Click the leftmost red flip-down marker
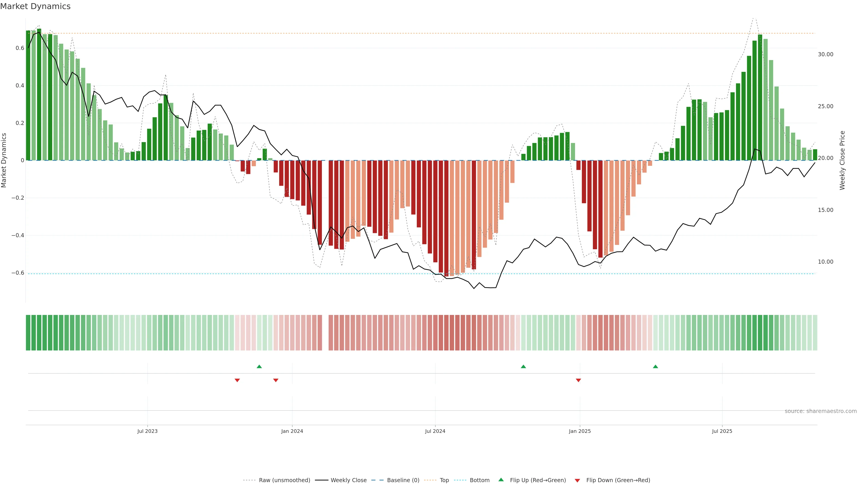Image resolution: width=868 pixels, height=488 pixels. pyautogui.click(x=237, y=380)
